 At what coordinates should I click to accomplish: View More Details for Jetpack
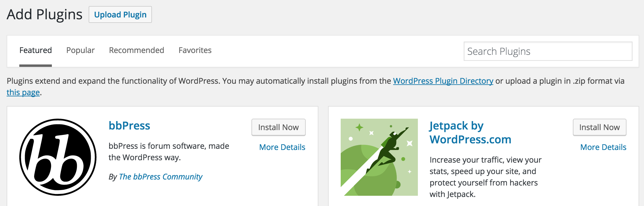click(603, 147)
